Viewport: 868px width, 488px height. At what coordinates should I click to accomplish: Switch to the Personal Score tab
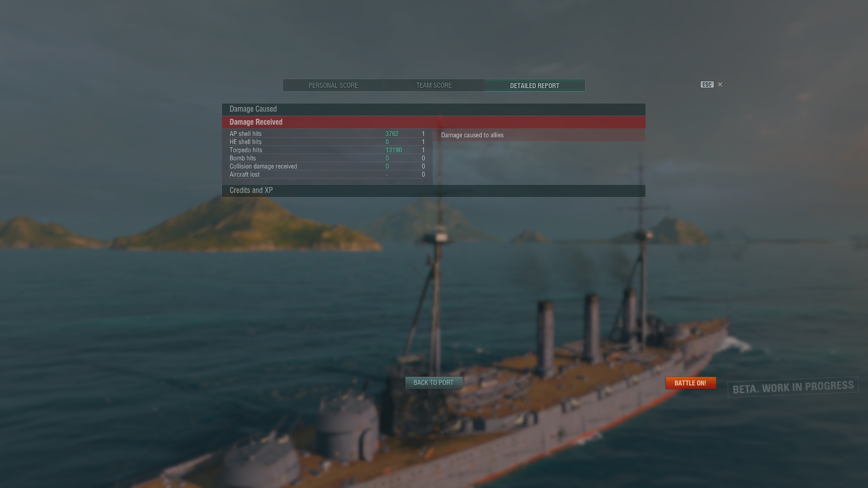coord(333,85)
